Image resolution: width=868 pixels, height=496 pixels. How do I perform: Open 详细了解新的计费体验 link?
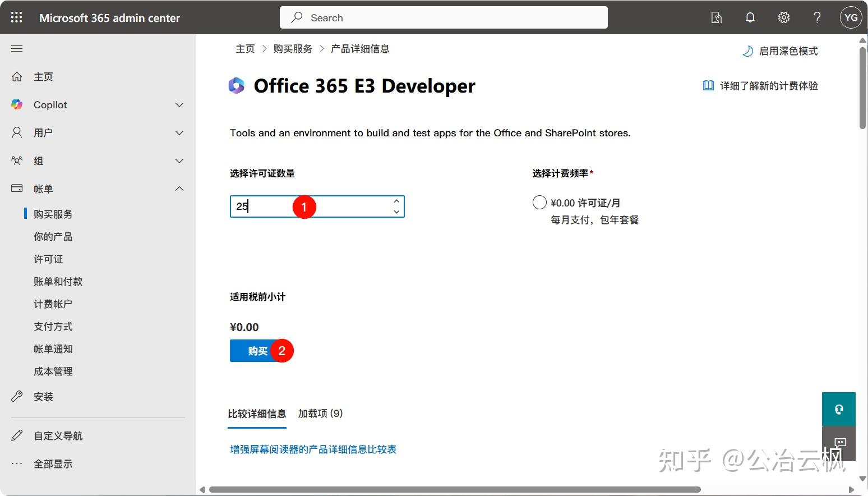pyautogui.click(x=768, y=85)
